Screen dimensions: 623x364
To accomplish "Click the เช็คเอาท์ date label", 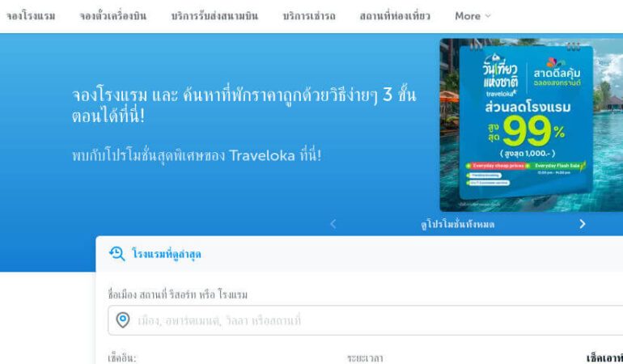I will tap(604, 358).
